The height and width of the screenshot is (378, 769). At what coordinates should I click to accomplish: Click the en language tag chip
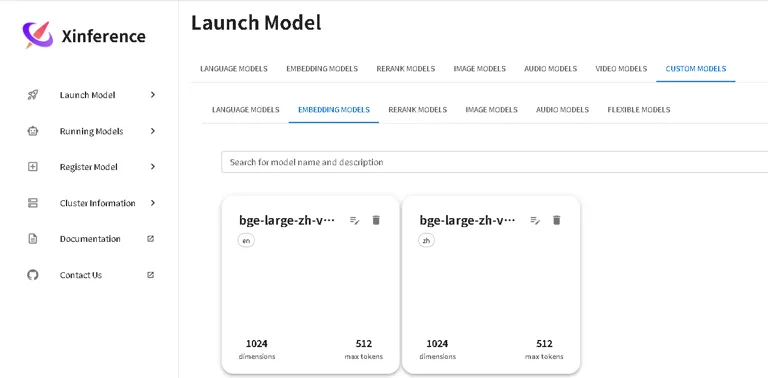246,241
